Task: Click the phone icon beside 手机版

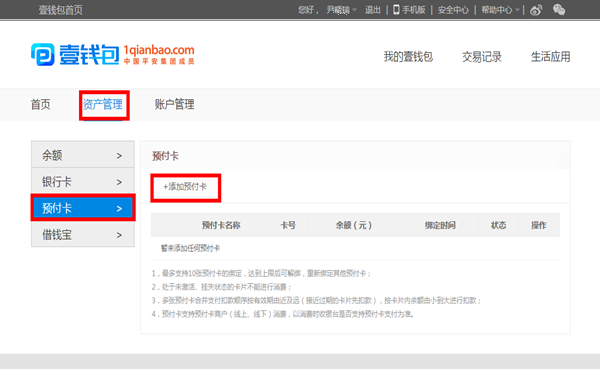Action: coord(396,10)
